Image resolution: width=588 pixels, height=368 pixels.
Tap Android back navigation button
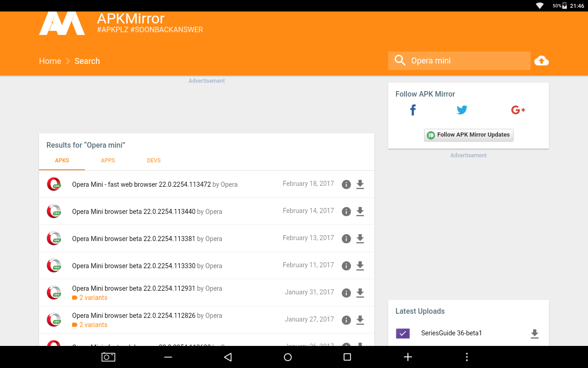[x=228, y=357]
